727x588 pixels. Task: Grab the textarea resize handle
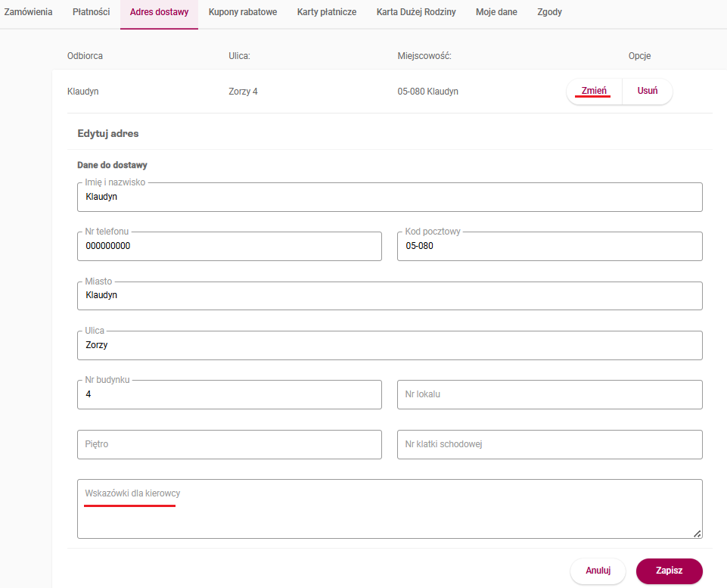coord(697,534)
